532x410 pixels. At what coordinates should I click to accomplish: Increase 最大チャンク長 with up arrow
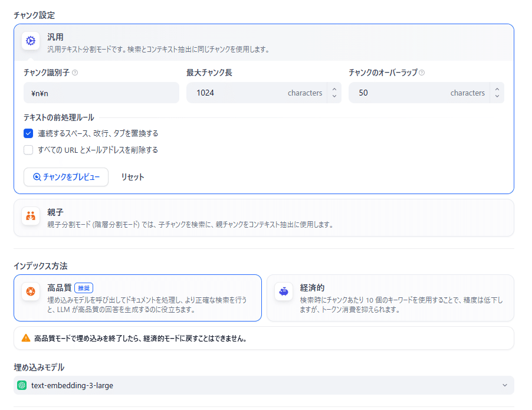tap(334, 89)
